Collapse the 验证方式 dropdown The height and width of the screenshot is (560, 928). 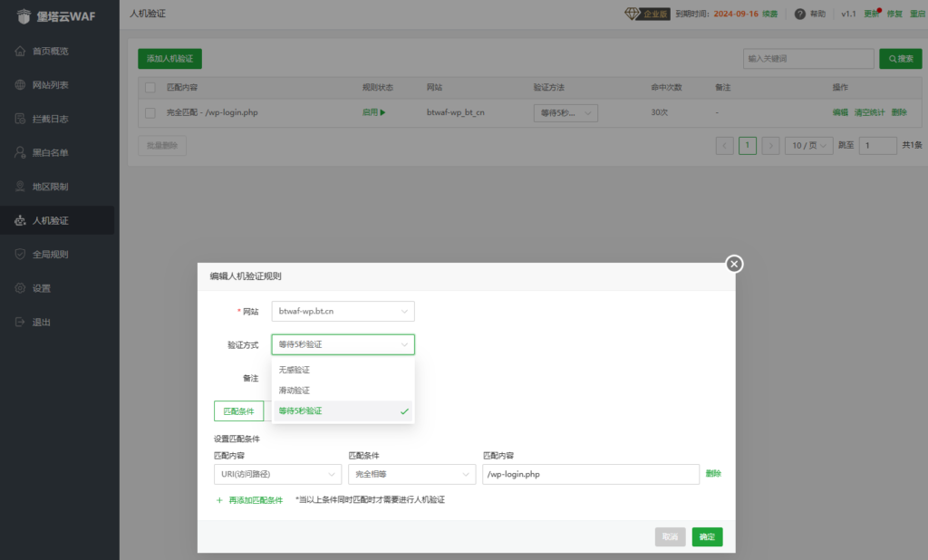[343, 344]
